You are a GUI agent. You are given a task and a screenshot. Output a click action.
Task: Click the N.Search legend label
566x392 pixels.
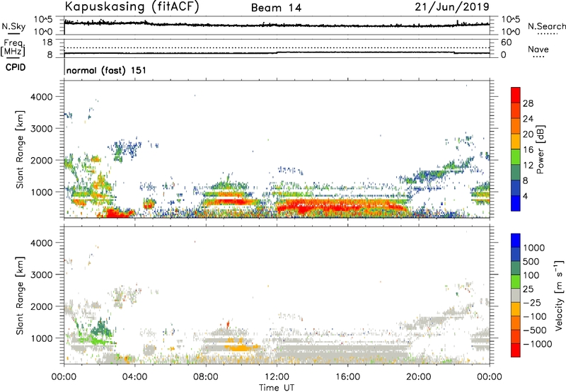pos(546,26)
